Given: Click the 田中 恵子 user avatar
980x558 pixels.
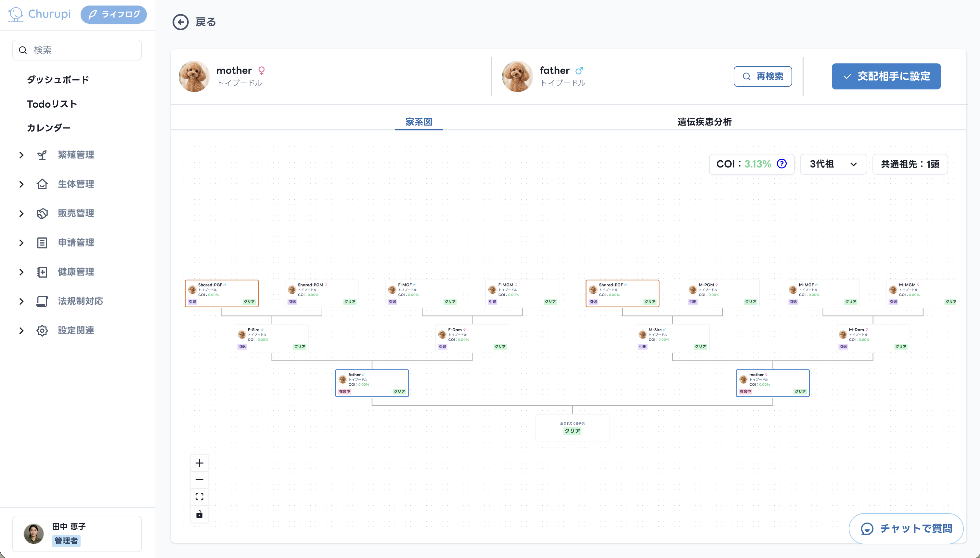Looking at the screenshot, I should click(34, 534).
